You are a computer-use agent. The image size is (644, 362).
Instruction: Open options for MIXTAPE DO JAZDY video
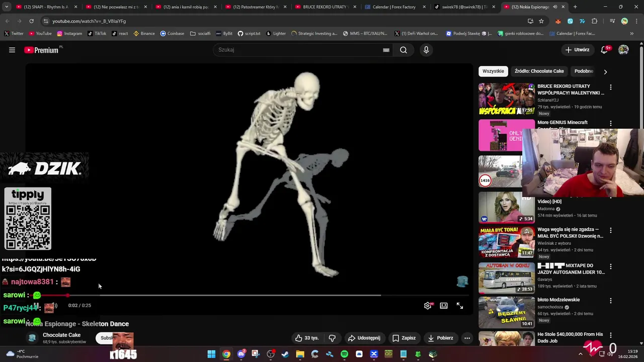610,266
